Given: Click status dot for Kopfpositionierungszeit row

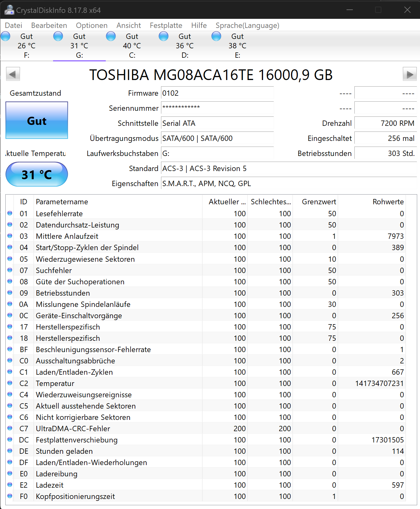Looking at the screenshot, I should click(x=10, y=496).
